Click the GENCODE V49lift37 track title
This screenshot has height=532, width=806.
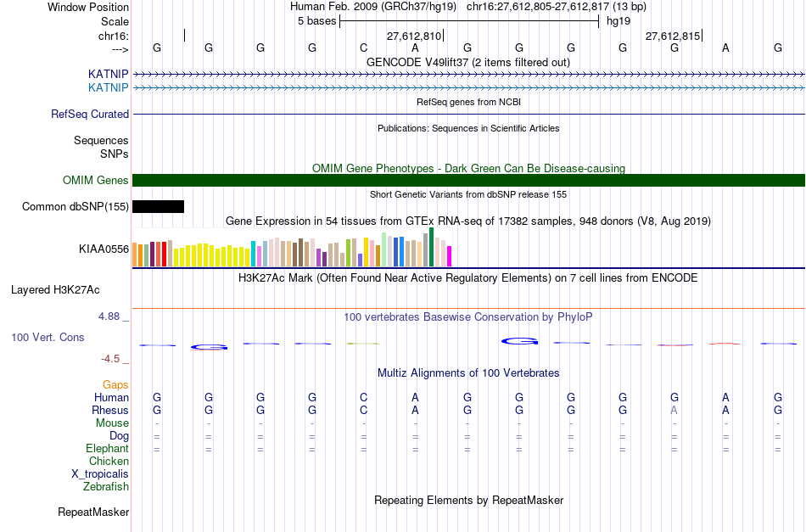point(467,62)
